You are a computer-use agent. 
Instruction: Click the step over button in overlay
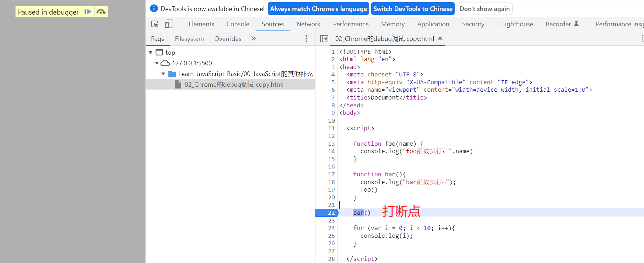pyautogui.click(x=101, y=12)
